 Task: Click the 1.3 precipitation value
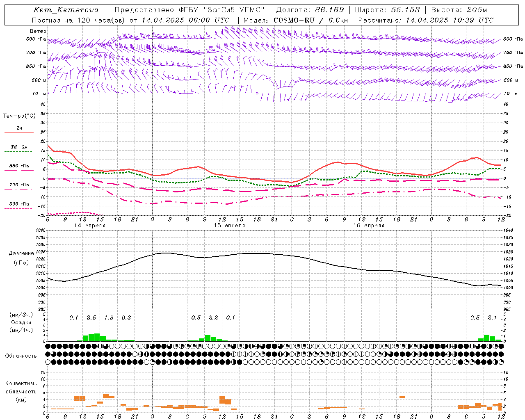[x=109, y=318]
